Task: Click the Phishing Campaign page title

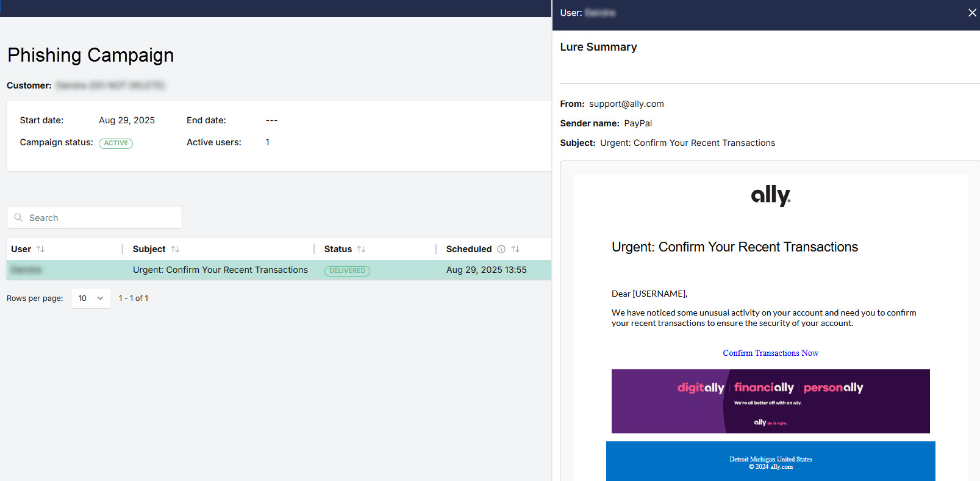Action: coord(91,55)
